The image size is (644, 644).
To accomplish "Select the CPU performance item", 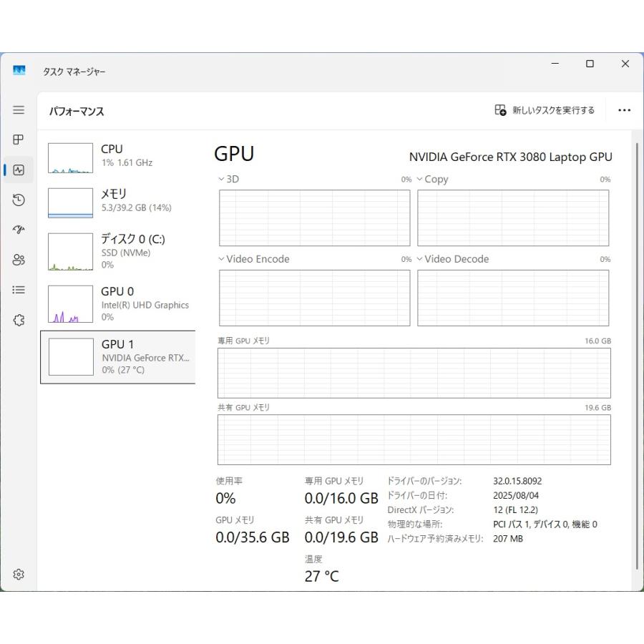I will (118, 158).
